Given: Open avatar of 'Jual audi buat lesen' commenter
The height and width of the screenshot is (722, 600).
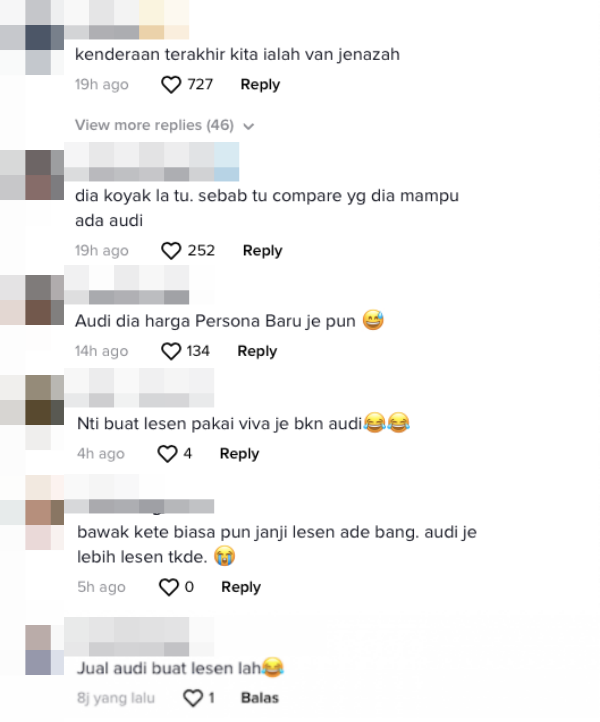Looking at the screenshot, I should click(x=44, y=650).
